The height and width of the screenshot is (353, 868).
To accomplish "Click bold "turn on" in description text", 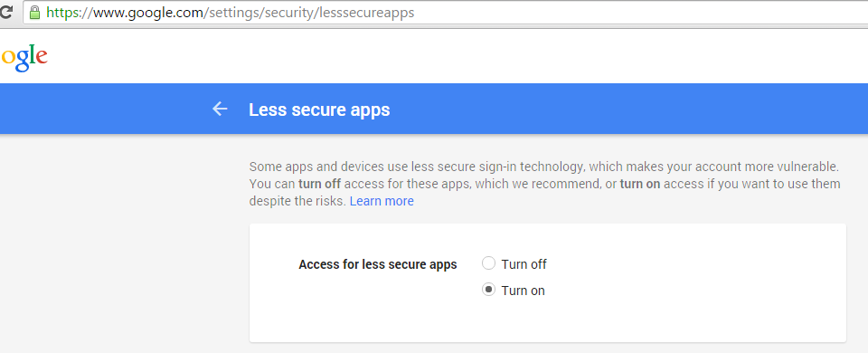I will [640, 184].
